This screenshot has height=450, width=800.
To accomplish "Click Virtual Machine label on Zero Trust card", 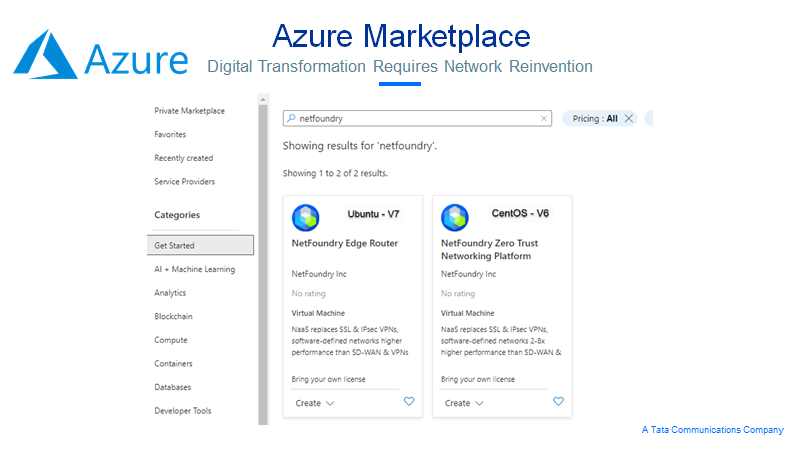I will (x=467, y=313).
